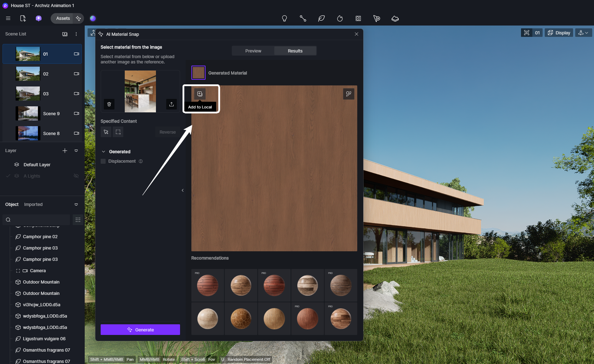Open the person view mode dropdown
The image size is (594, 364).
[x=583, y=33]
